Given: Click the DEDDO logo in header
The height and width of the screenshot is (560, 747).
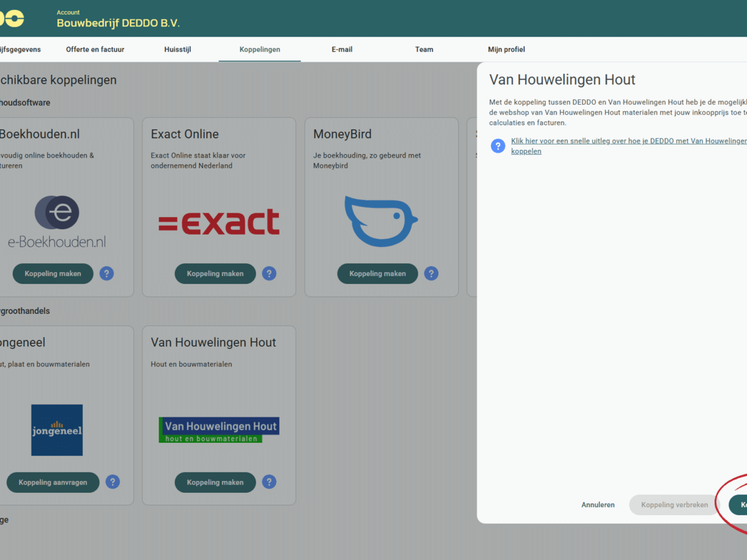Looking at the screenshot, I should coord(12,19).
